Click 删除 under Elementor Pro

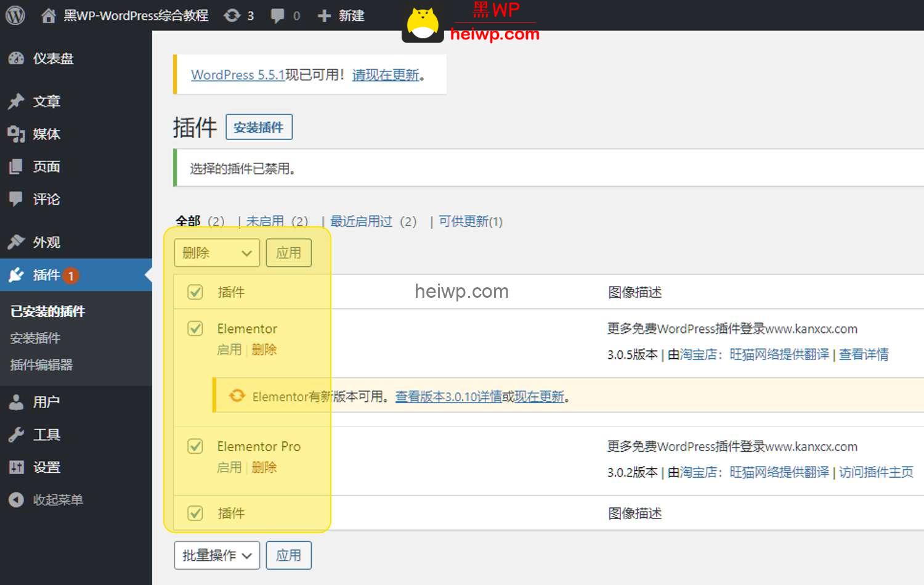coord(264,467)
